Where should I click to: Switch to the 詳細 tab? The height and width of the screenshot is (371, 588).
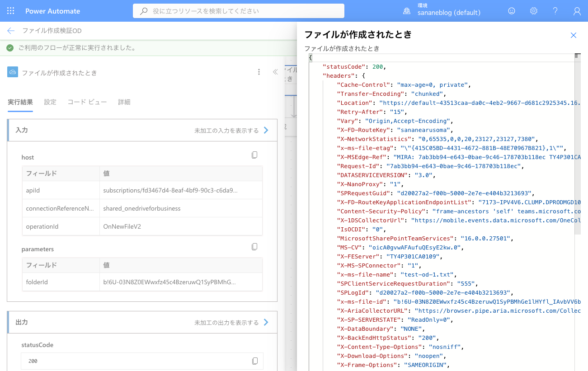pos(124,102)
